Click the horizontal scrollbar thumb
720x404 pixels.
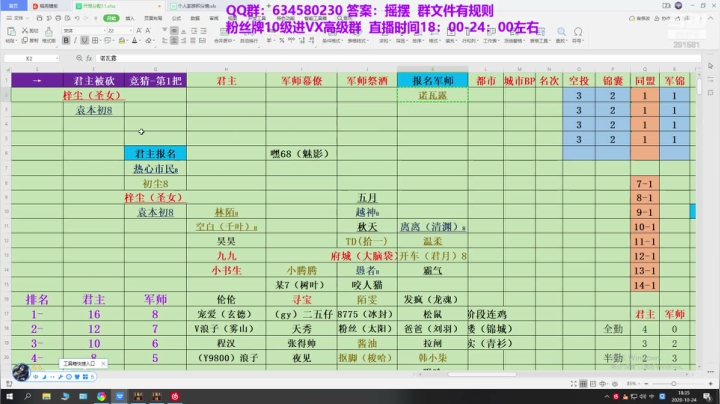(x=482, y=374)
